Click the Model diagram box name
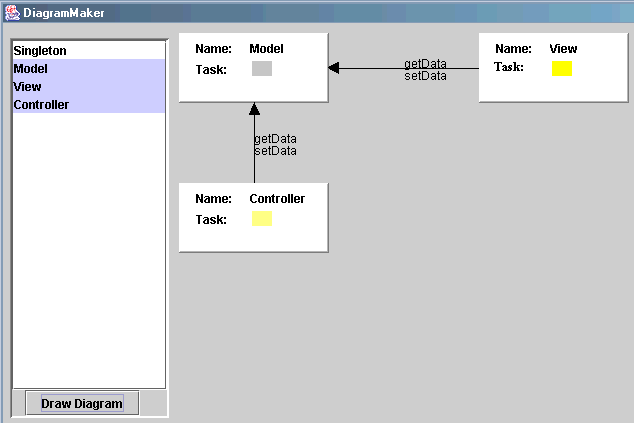This screenshot has height=423, width=634. pos(266,49)
